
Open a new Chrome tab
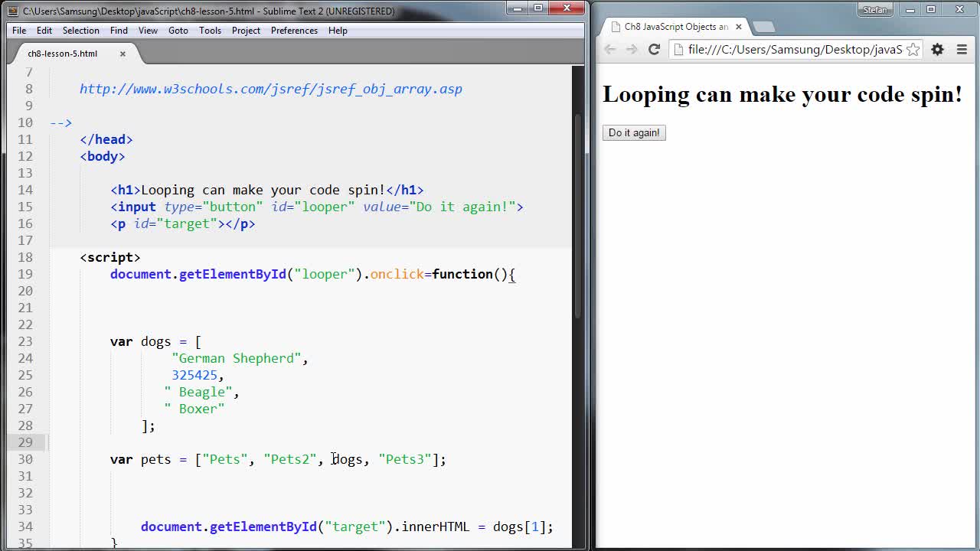pyautogui.click(x=763, y=27)
